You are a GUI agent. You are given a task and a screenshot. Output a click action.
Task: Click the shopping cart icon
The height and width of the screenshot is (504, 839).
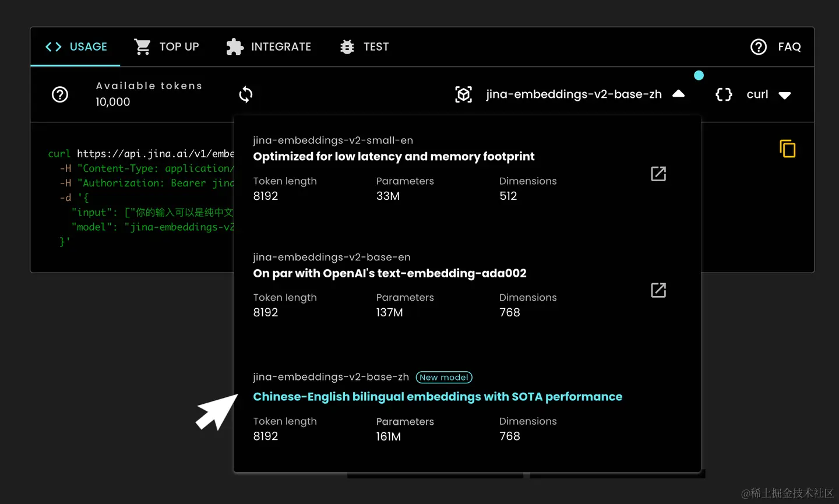point(142,47)
